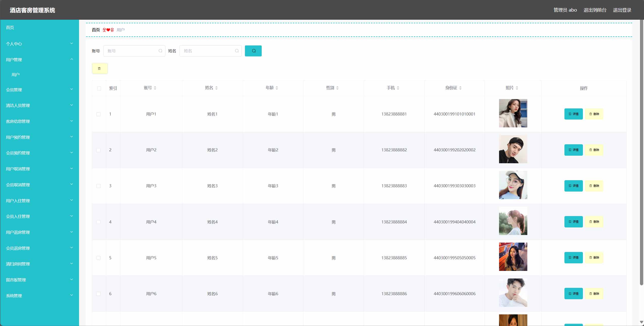
Task: Select 用户 submenu item in sidebar
Action: 39,75
